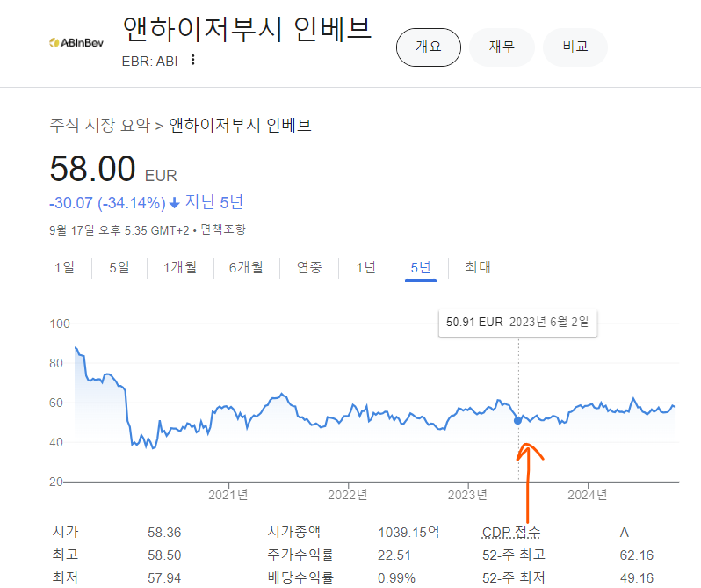Click the 배당수익률 value 0.99%
Image resolution: width=701 pixels, height=588 pixels.
396,578
